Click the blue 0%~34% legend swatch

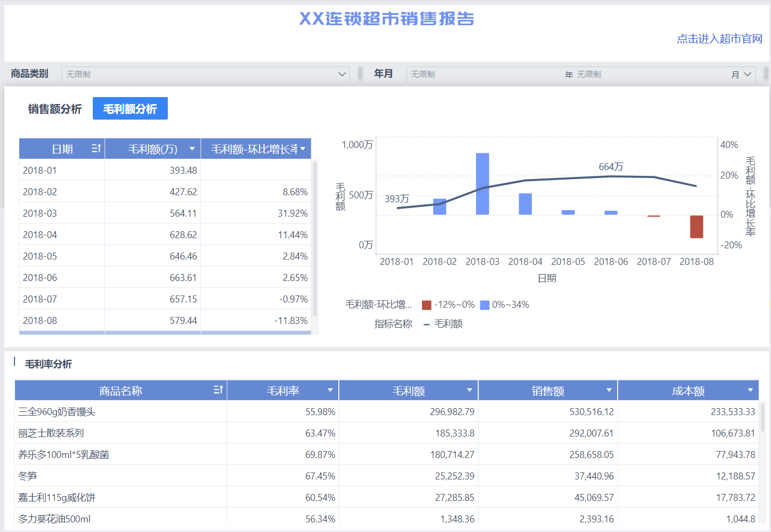(x=485, y=305)
